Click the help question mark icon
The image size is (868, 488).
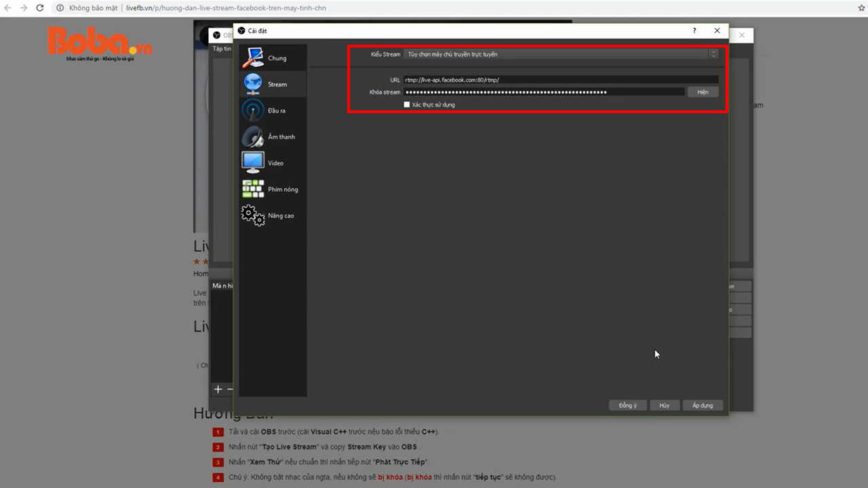tap(694, 30)
